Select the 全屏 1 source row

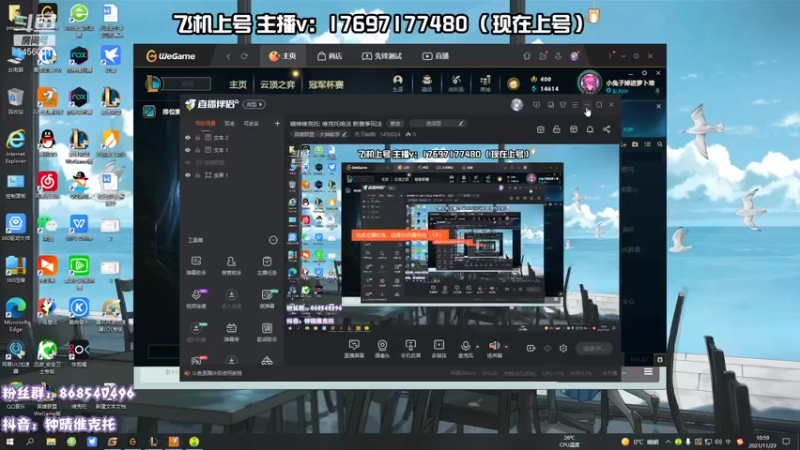click(x=232, y=175)
